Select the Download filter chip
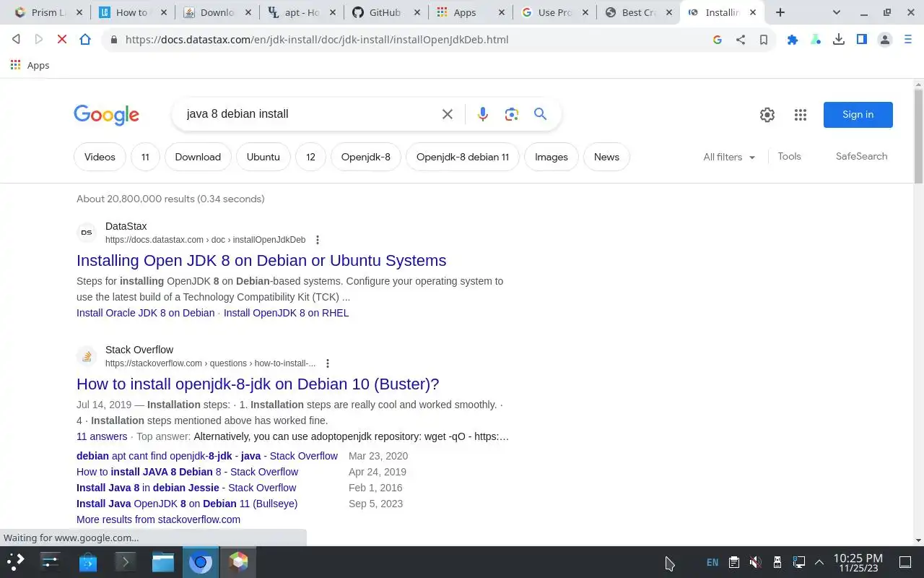Viewport: 924px width, 578px height. [x=198, y=157]
